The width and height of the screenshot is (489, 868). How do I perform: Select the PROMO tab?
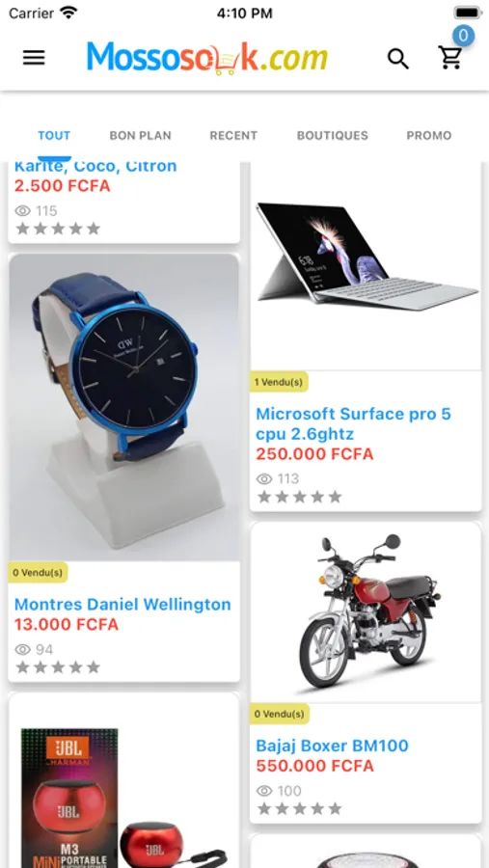429,136
